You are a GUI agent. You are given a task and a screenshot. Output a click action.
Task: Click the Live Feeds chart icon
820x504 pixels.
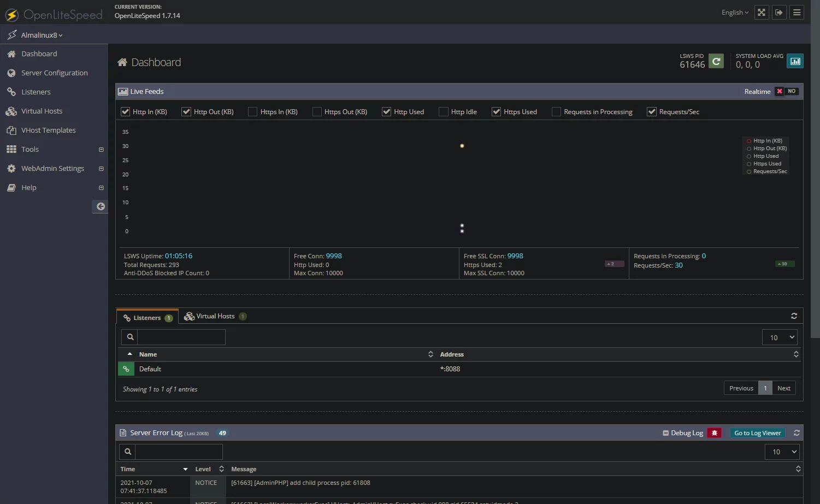tap(123, 92)
